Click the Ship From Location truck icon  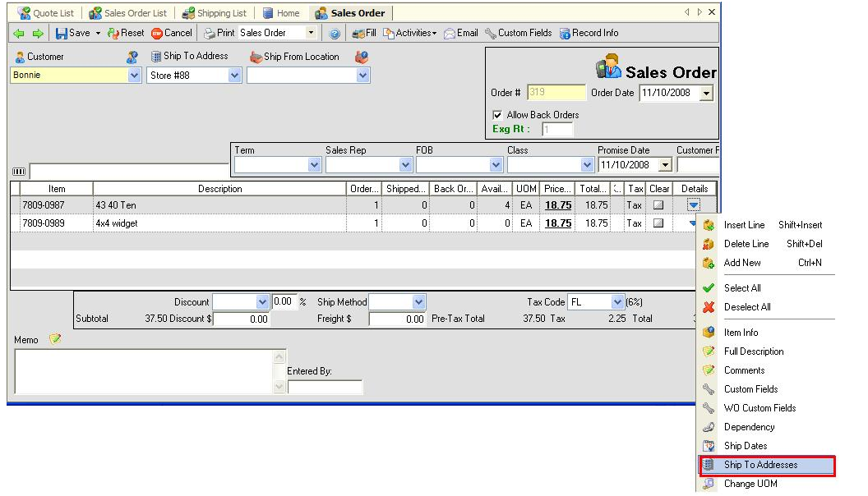click(x=255, y=57)
